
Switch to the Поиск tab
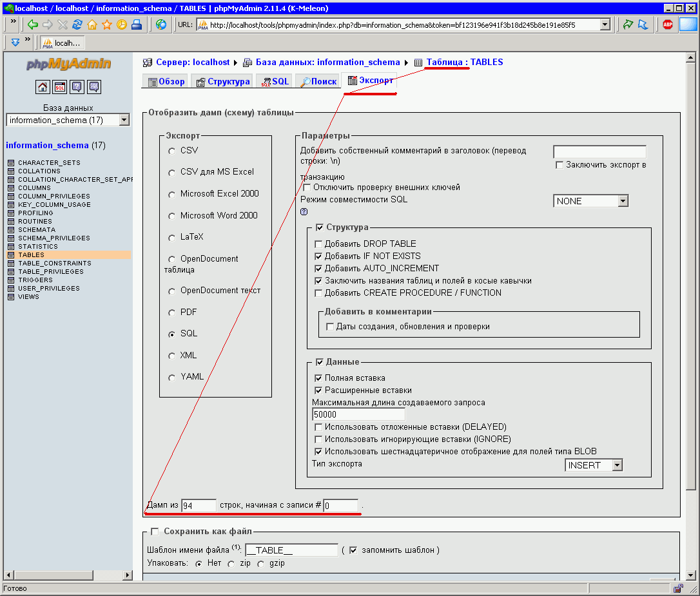(318, 82)
